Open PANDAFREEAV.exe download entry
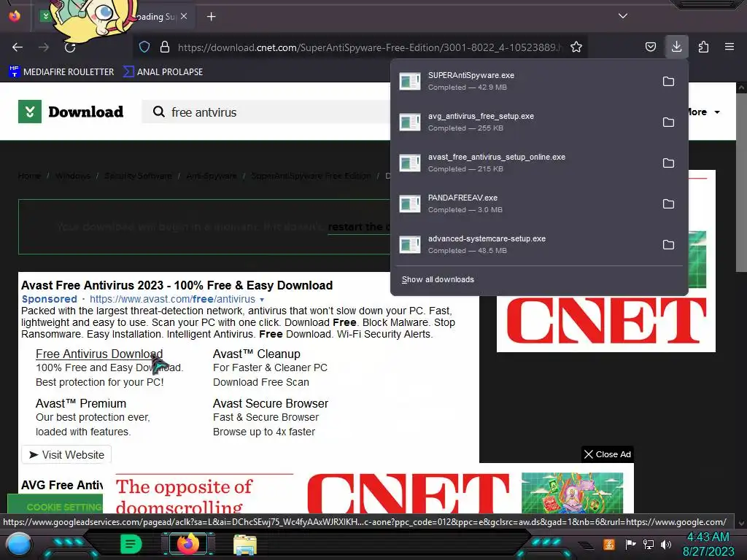 coord(524,204)
